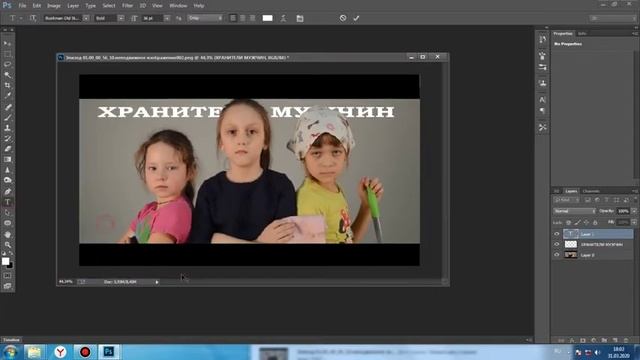Screen dimensions: 640x360
Task: Enable Quick Mask mode
Action: tap(7, 276)
